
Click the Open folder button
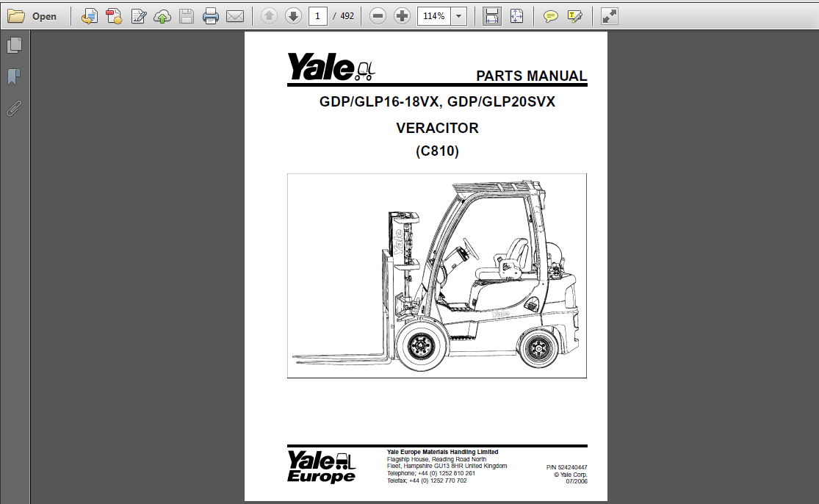pos(32,16)
